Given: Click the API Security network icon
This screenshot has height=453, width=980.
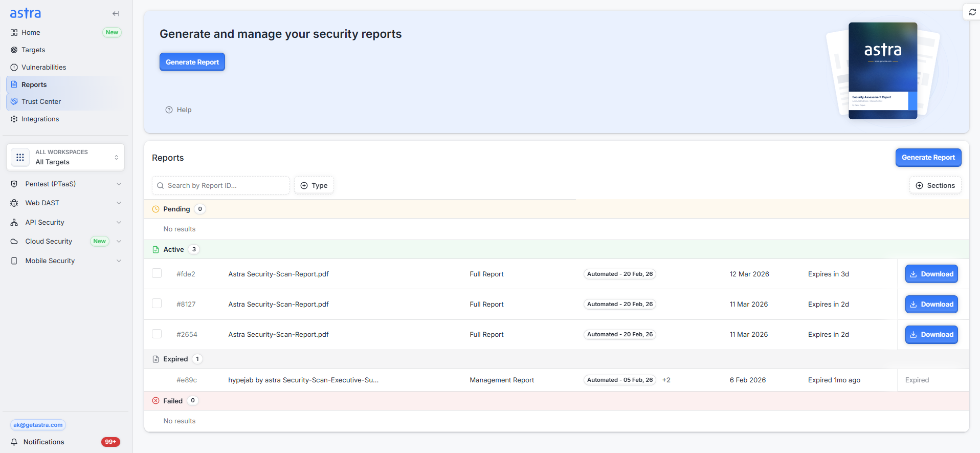Looking at the screenshot, I should [14, 222].
